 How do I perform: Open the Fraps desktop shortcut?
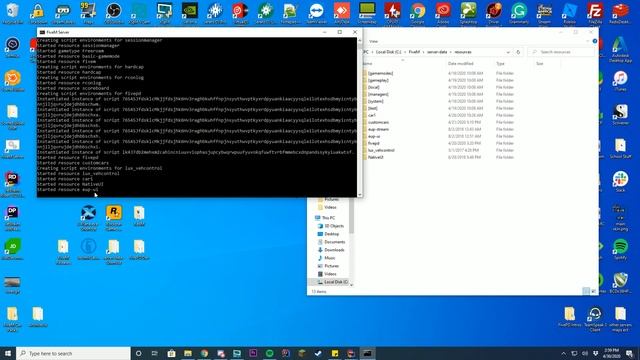pos(88,13)
